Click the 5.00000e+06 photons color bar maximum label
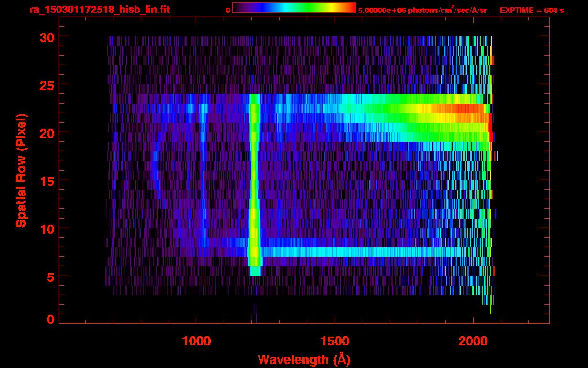588x368 pixels. pyautogui.click(x=422, y=10)
